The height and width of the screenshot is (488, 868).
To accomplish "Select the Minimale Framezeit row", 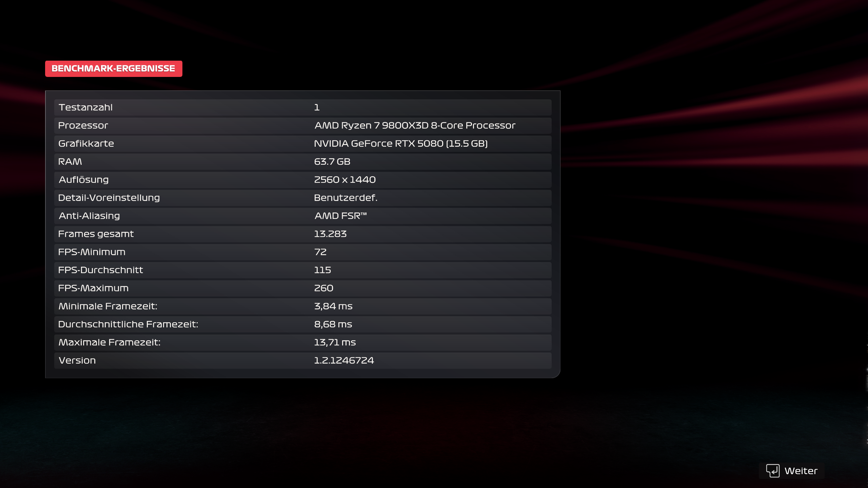I will click(x=302, y=306).
